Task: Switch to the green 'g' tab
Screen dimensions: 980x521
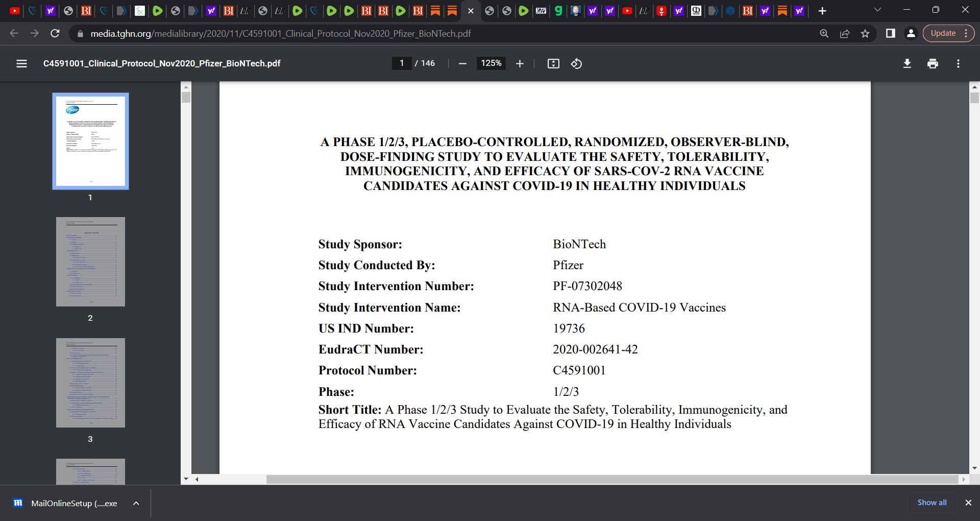Action: coord(558,11)
